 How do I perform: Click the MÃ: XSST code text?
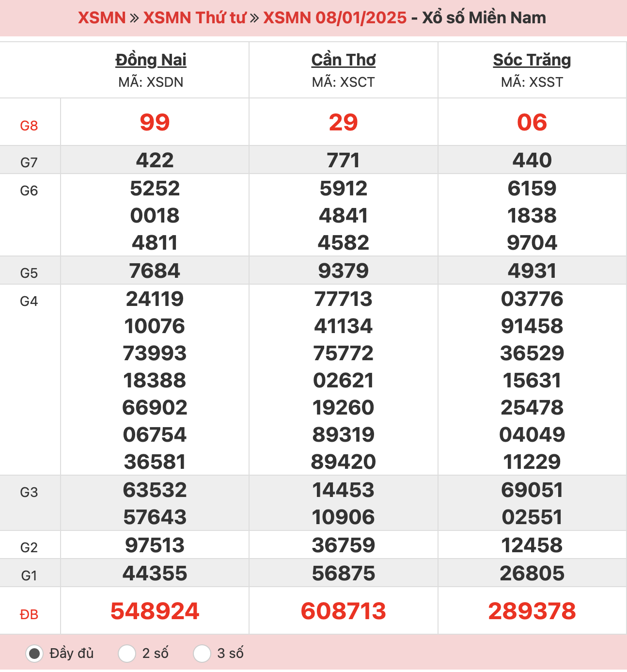[532, 82]
